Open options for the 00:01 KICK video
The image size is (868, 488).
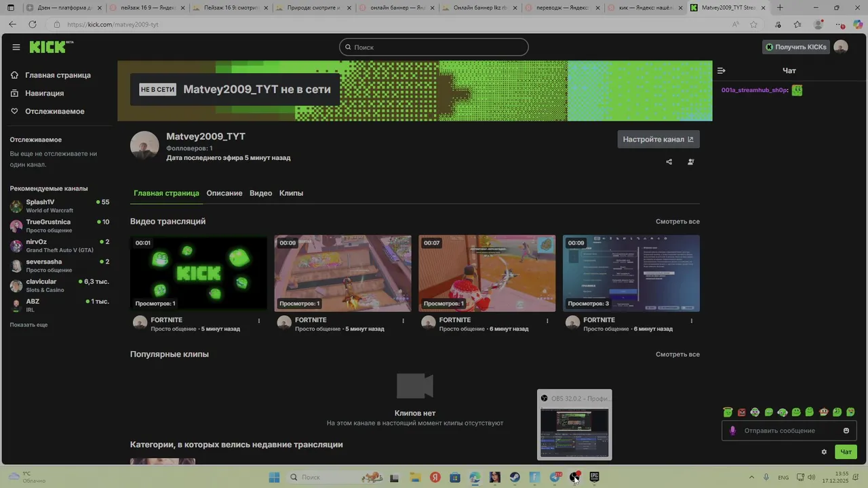259,321
